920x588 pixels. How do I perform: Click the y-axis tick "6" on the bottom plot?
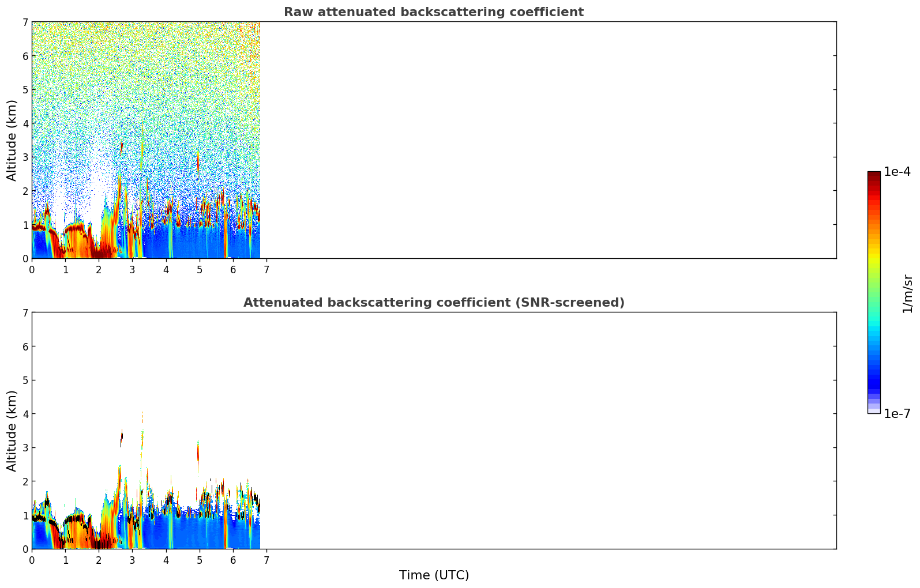(25, 346)
